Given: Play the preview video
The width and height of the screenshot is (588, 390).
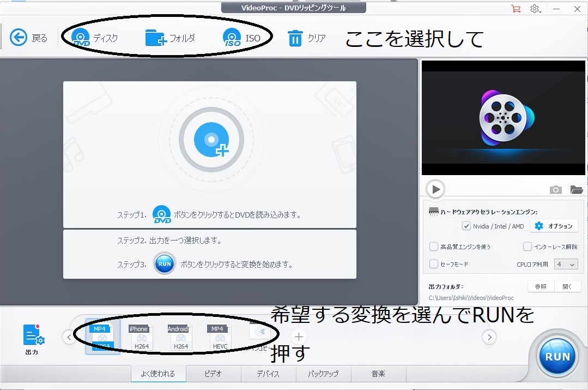Looking at the screenshot, I should [435, 189].
